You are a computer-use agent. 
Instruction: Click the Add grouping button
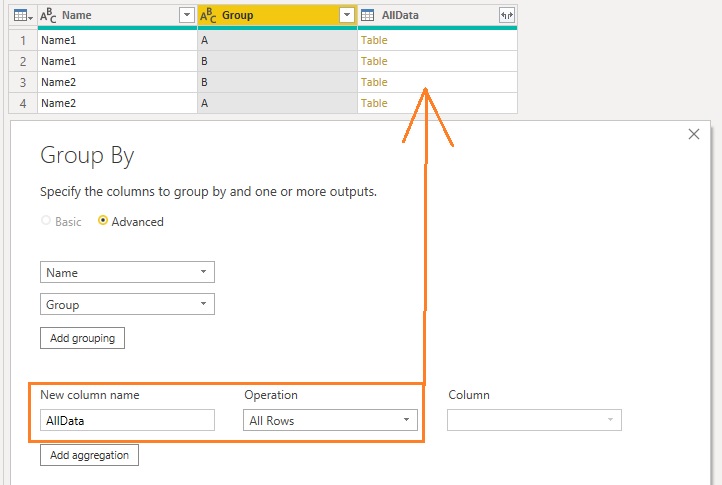[x=82, y=338]
